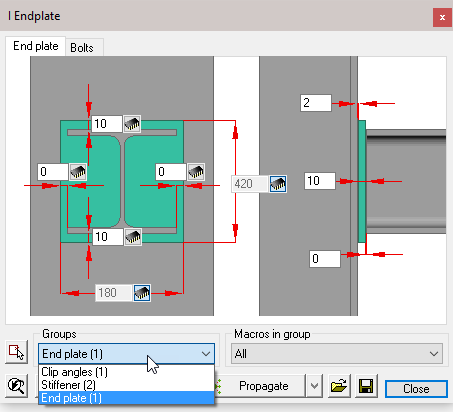This screenshot has width=453, height=412.
Task: Click the chip icon beside left 0 field
Action: click(78, 172)
